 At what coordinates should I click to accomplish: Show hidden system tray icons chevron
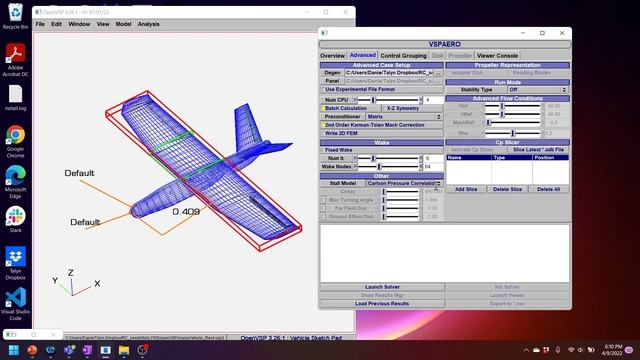point(526,350)
